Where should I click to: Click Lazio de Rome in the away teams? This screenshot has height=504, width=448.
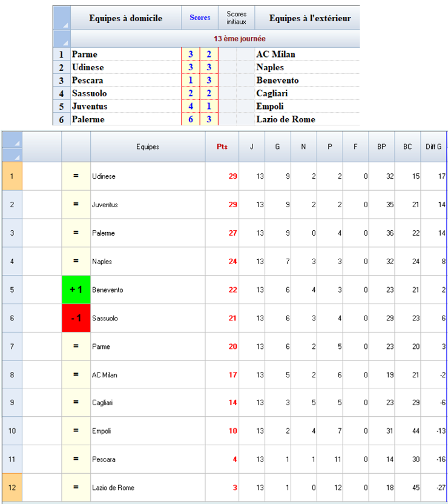tap(286, 119)
